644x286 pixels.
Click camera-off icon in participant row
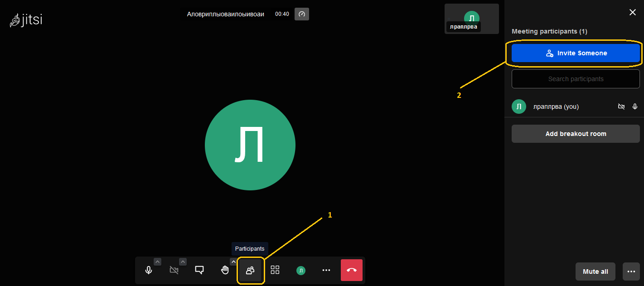(x=621, y=107)
